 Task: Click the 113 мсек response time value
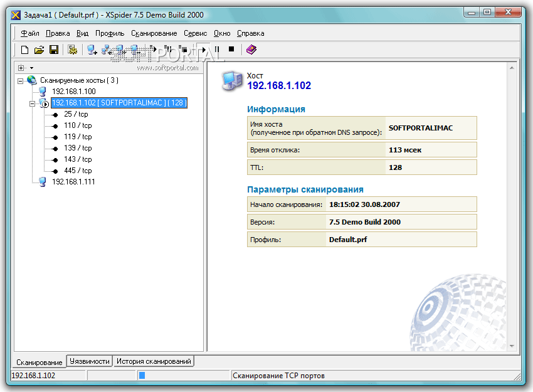(405, 150)
